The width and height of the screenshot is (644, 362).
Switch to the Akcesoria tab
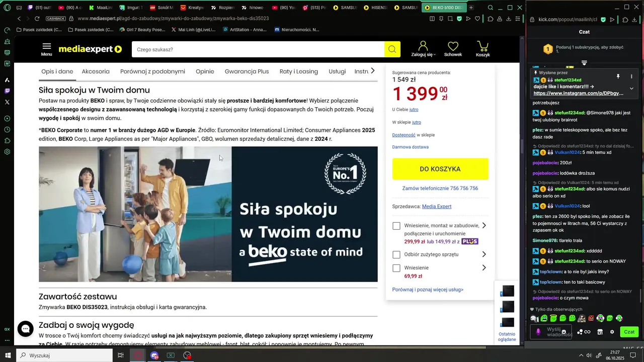tap(96, 71)
